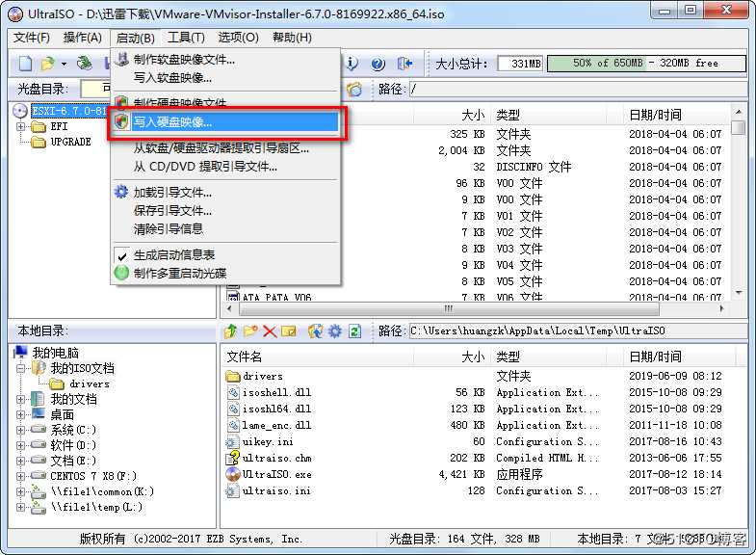The height and width of the screenshot is (555, 756).
Task: Select UPGRADE folder in ISO tree
Action: (x=71, y=142)
